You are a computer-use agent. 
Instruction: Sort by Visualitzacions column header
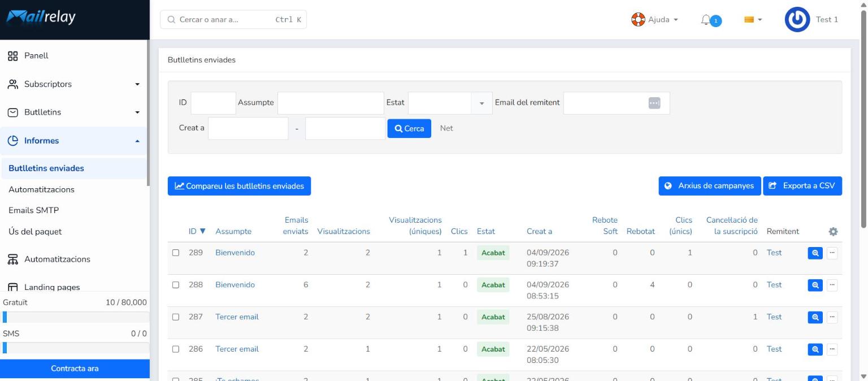click(x=344, y=231)
